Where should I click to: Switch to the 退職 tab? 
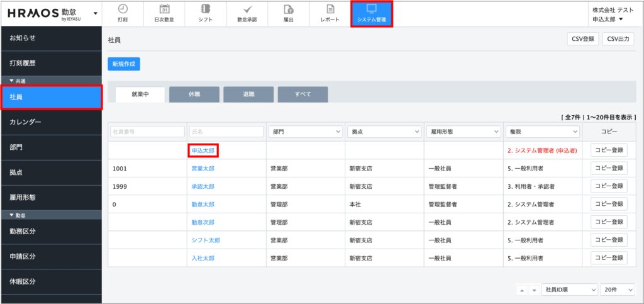(x=248, y=94)
